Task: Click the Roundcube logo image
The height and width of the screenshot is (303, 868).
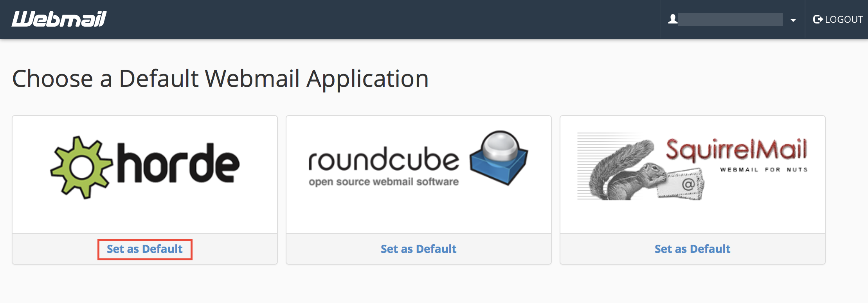Action: pyautogui.click(x=418, y=159)
